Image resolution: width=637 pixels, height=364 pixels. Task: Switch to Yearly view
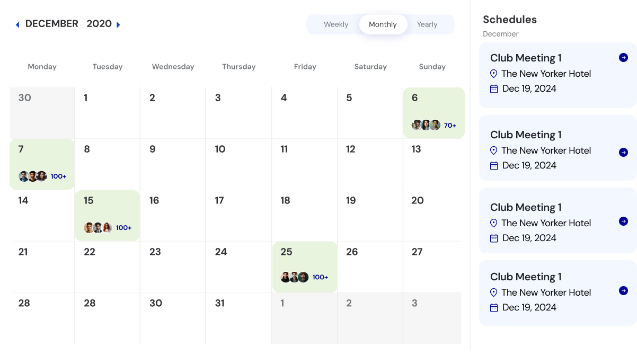point(427,24)
